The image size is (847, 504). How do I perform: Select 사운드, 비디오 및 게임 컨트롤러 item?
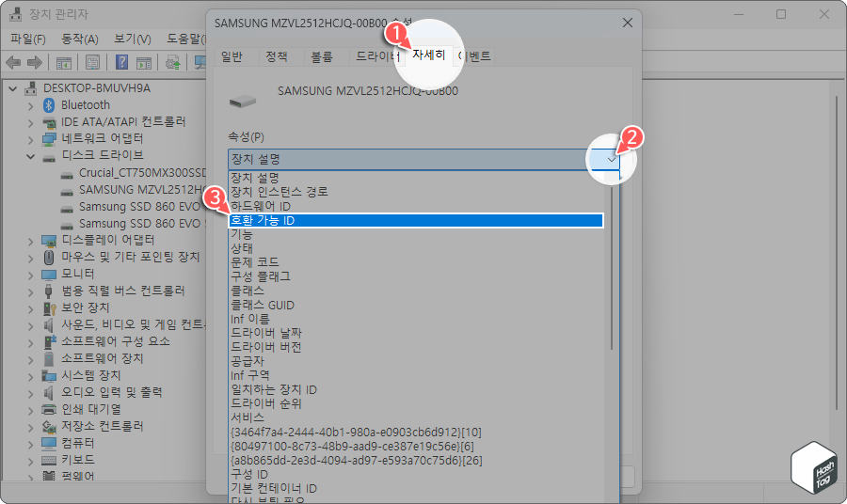coord(134,324)
